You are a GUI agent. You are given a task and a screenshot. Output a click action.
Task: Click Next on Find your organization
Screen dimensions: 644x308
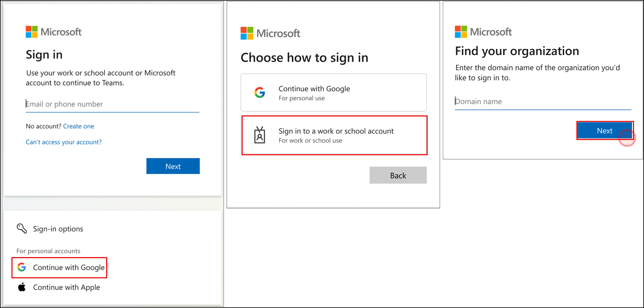pyautogui.click(x=605, y=130)
